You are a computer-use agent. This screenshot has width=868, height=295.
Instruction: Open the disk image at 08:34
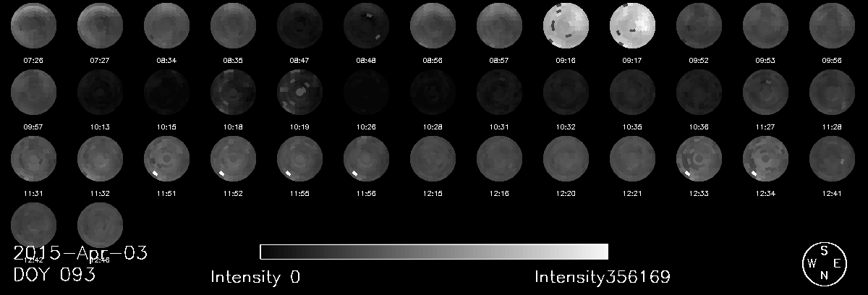click(x=166, y=25)
